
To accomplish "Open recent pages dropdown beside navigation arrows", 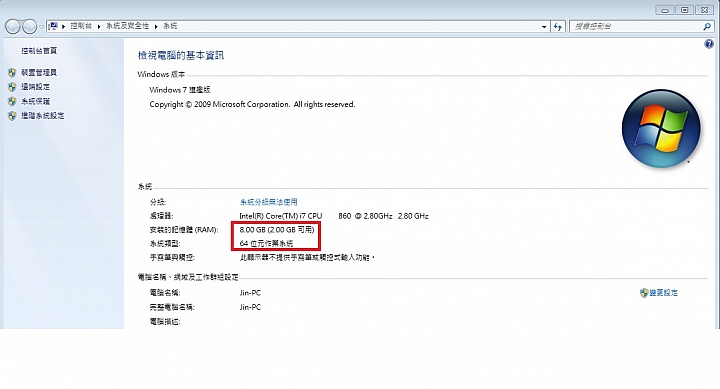I will [x=41, y=27].
